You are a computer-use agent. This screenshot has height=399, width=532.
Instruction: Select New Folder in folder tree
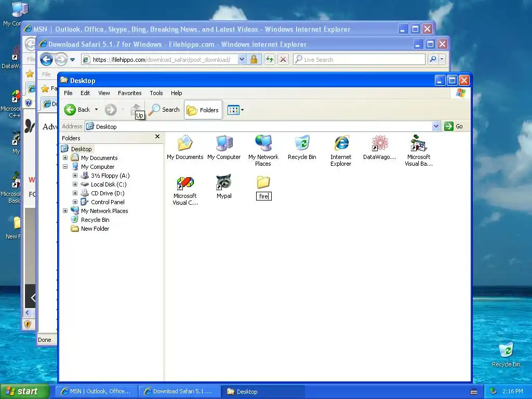click(95, 229)
